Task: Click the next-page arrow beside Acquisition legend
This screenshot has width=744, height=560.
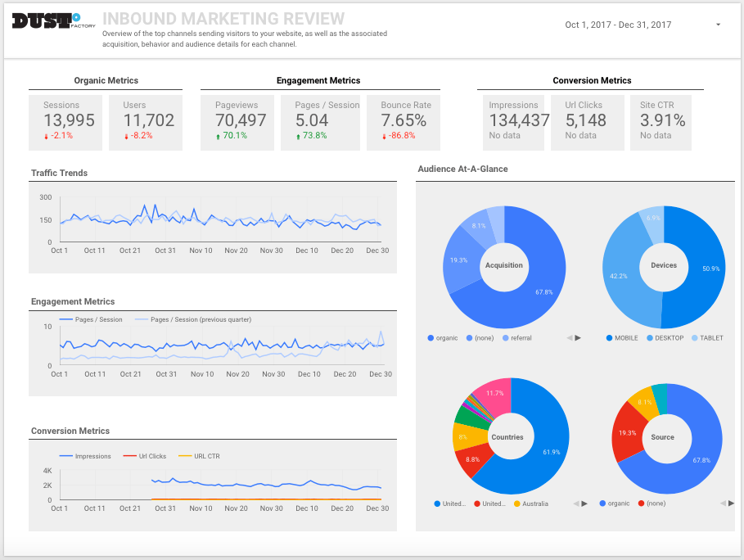Action: pyautogui.click(x=578, y=337)
